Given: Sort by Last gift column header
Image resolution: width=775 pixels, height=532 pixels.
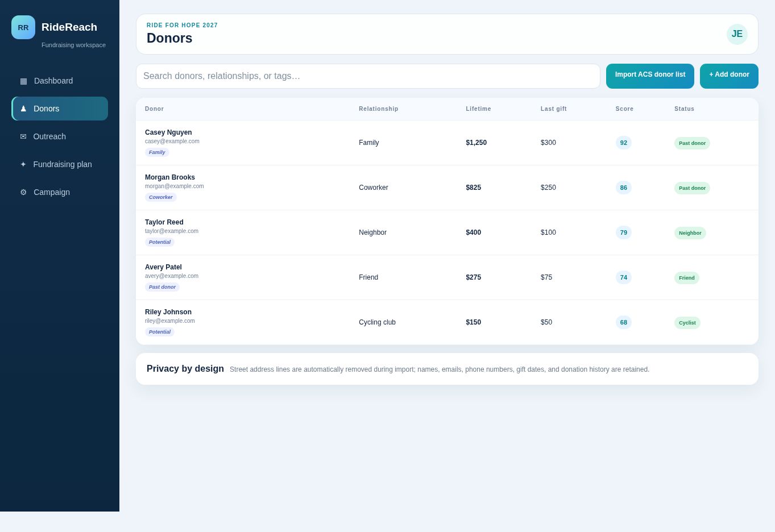Looking at the screenshot, I should click(x=554, y=109).
